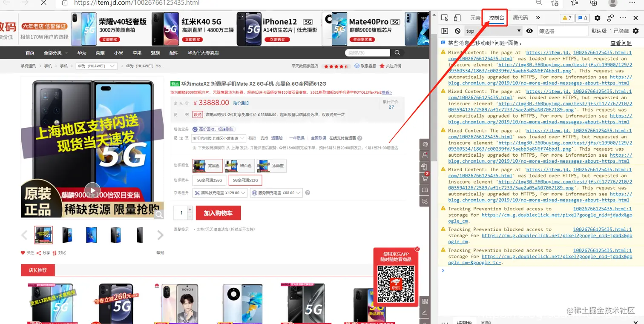The height and width of the screenshot is (324, 644).
Task: Increase quantity with the plus stepper
Action: pos(190,210)
